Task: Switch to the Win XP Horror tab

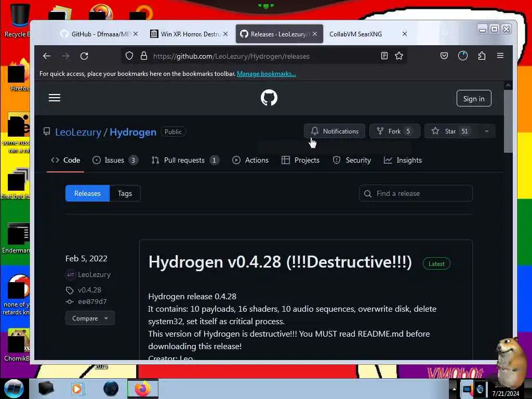Action: 191,34
